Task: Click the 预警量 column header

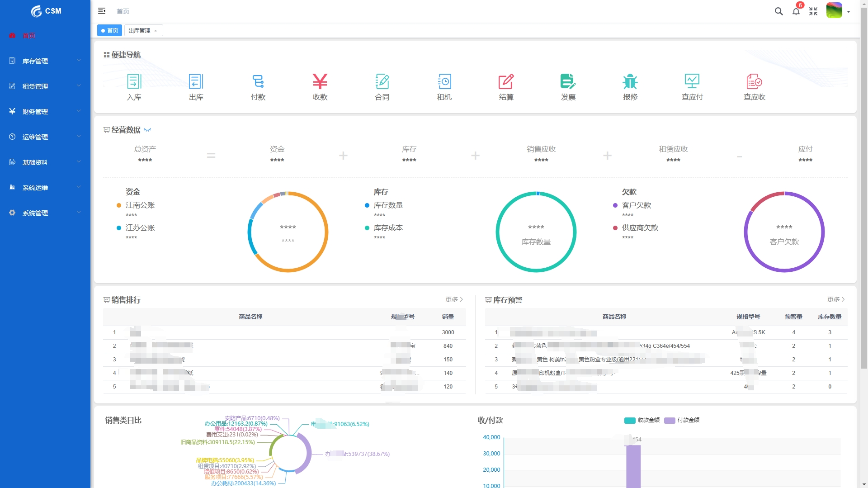Action: 793,317
